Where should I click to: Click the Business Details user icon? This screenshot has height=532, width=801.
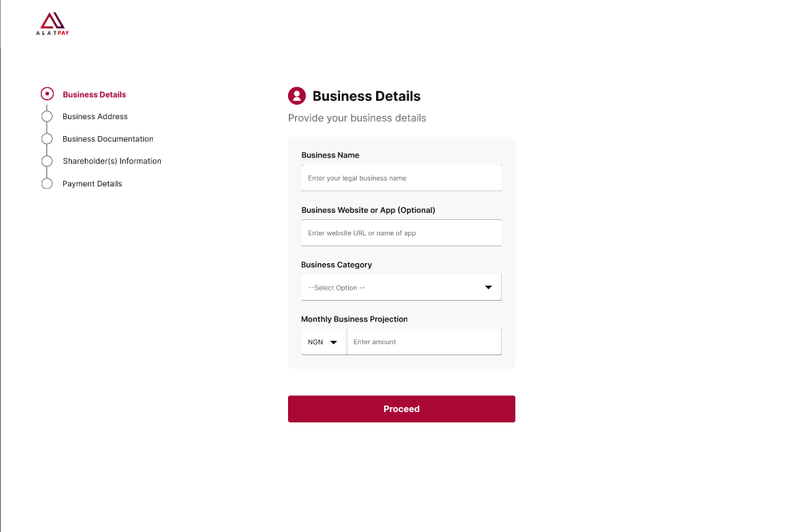pos(297,96)
